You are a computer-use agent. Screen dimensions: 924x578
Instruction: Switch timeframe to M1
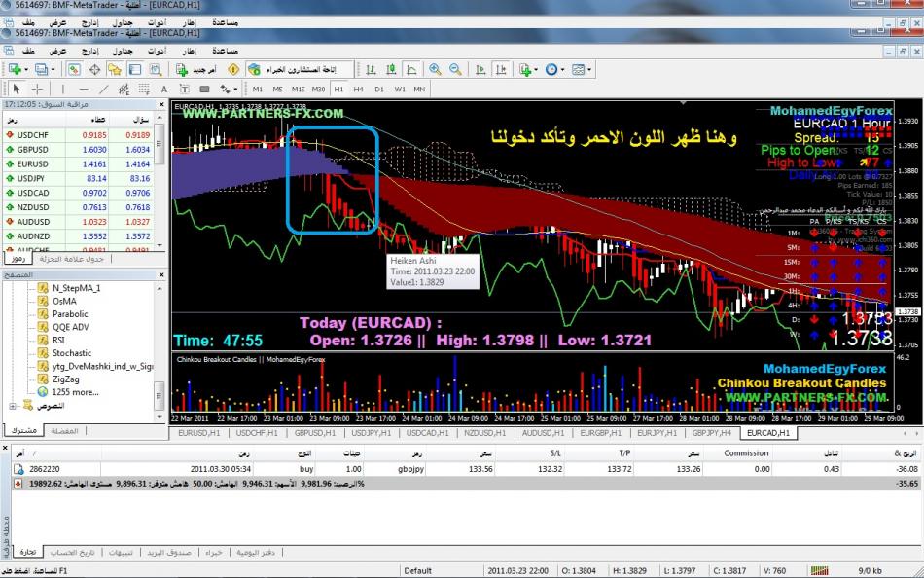point(258,90)
